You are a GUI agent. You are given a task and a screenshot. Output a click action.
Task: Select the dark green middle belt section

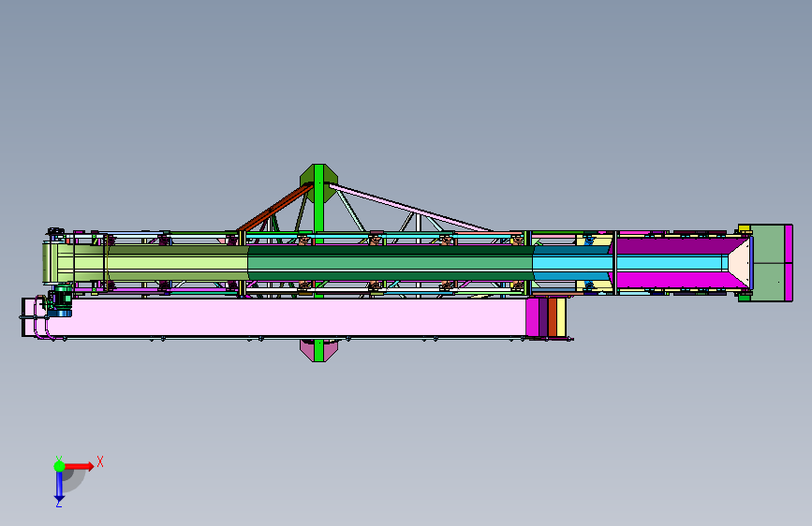click(391, 264)
